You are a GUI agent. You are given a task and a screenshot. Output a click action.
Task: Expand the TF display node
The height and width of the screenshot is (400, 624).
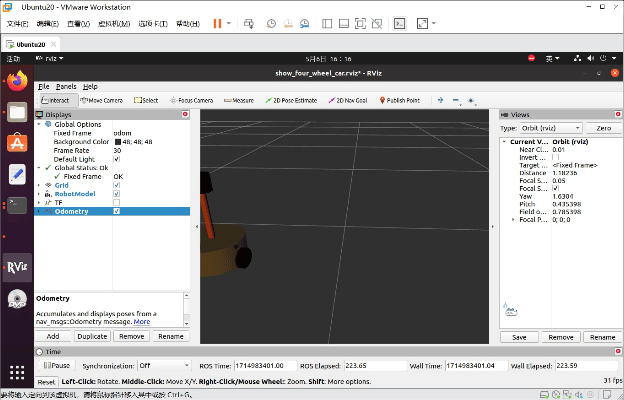click(39, 203)
